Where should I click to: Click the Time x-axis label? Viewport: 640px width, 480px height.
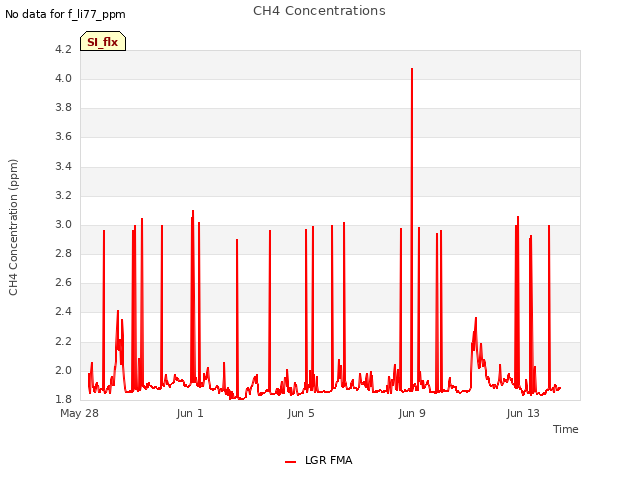pos(566,429)
